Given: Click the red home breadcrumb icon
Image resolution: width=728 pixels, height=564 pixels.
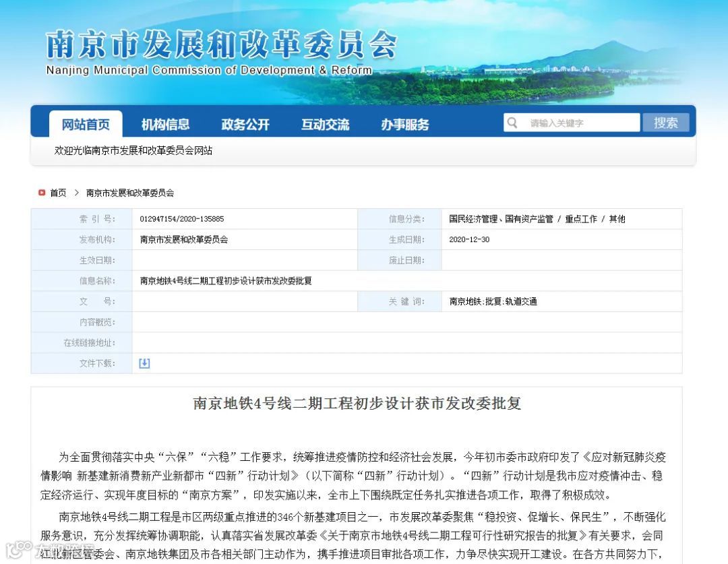Looking at the screenshot, I should point(42,192).
